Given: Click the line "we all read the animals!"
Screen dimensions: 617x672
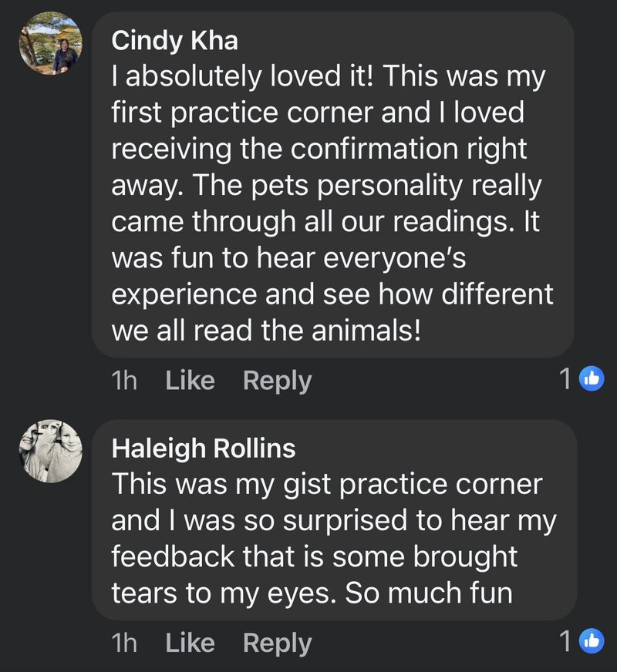Looking at the screenshot, I should [x=265, y=331].
